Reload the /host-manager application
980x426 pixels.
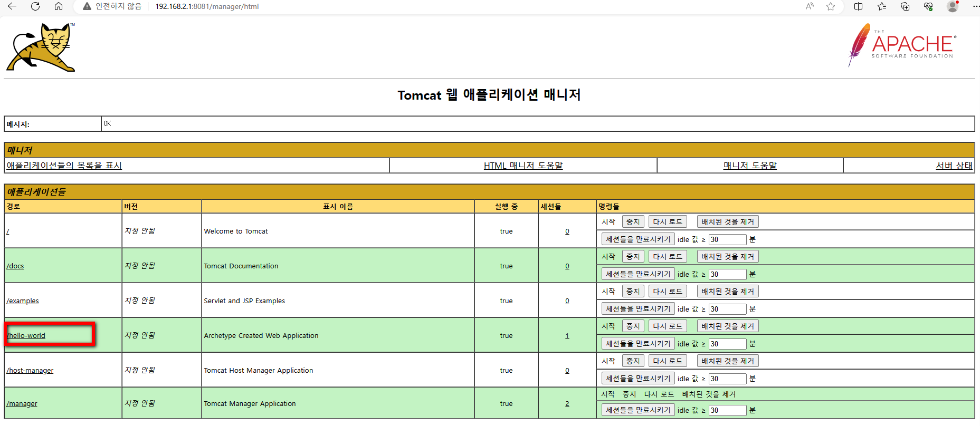[x=668, y=361]
